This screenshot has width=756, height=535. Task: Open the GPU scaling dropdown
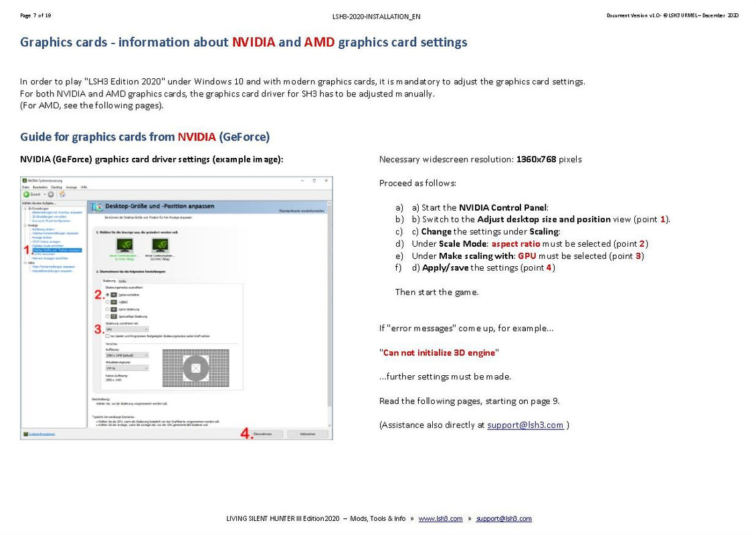pos(127,329)
